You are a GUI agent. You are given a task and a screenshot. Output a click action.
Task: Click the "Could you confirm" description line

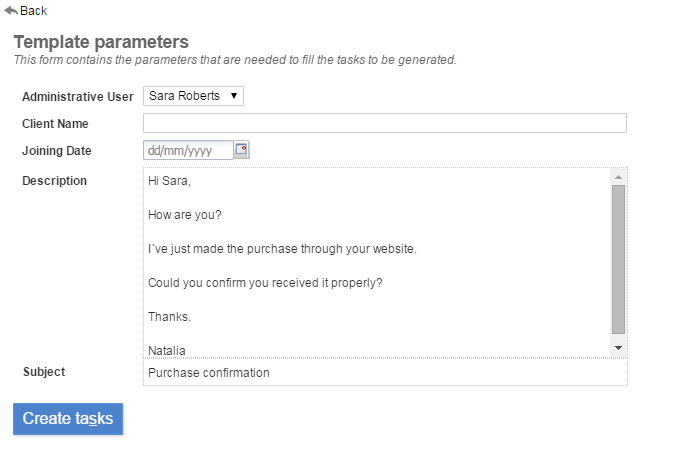click(265, 283)
